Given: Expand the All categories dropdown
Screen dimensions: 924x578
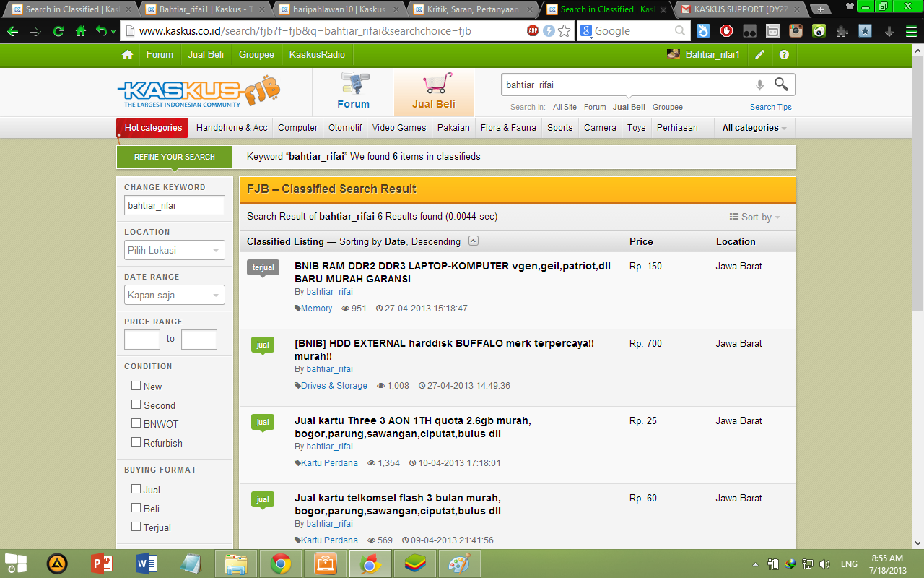Looking at the screenshot, I should pyautogui.click(x=754, y=128).
